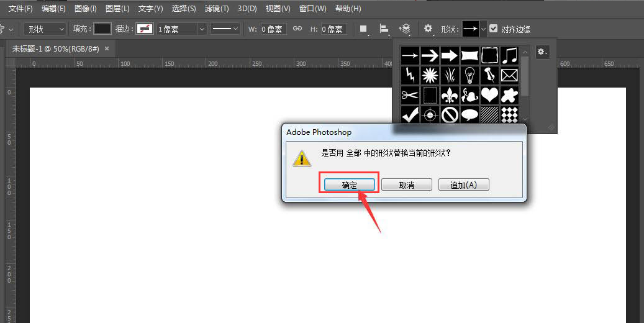
Task: Pick the fleur-de-lis shape
Action: pos(450,95)
